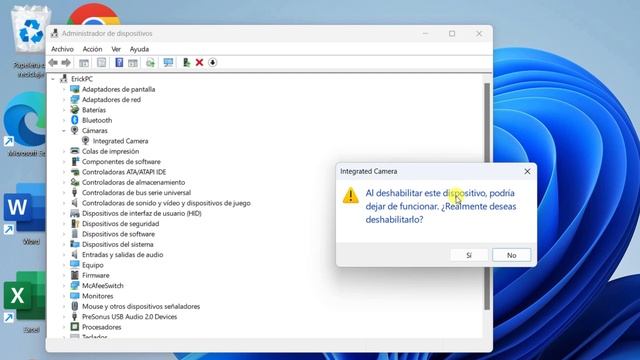The height and width of the screenshot is (360, 640).
Task: Select the Equipo row
Action: [x=93, y=265]
